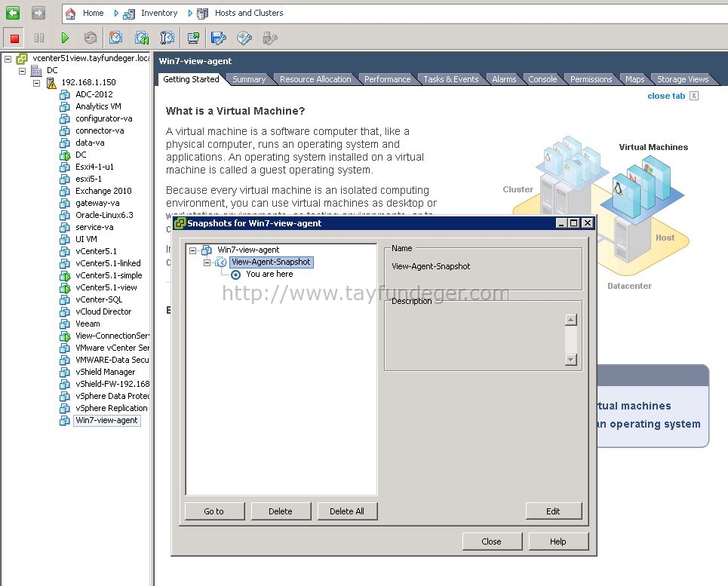This screenshot has width=728, height=586.
Task: Click the Suspend (pause) toolbar button
Action: [x=39, y=38]
